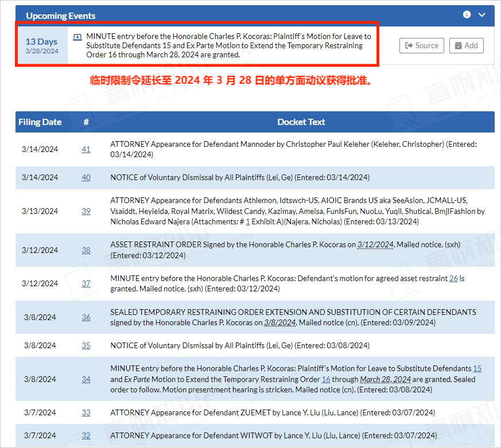Click the Docket Text column header
The width and height of the screenshot is (501, 448).
point(301,122)
